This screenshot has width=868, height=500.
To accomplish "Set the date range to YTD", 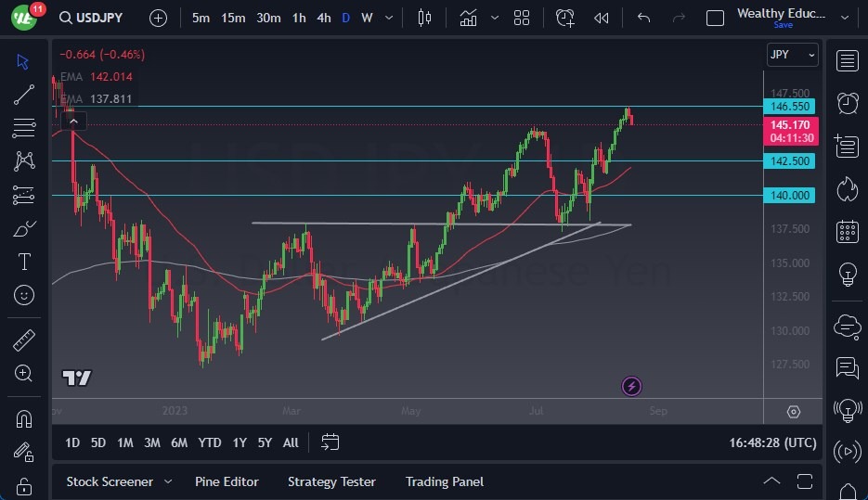I will tap(210, 442).
